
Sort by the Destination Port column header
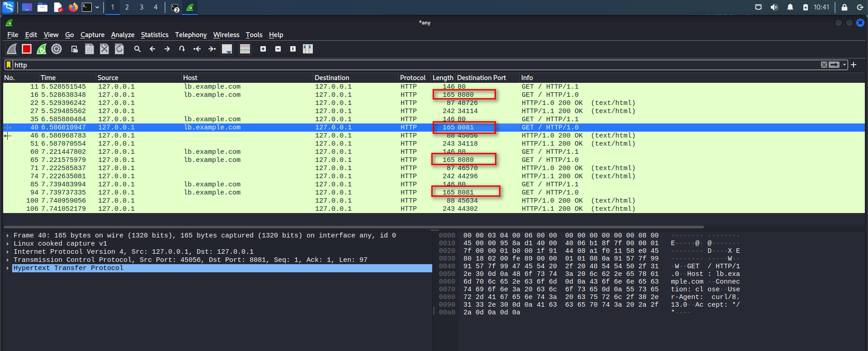click(x=487, y=78)
